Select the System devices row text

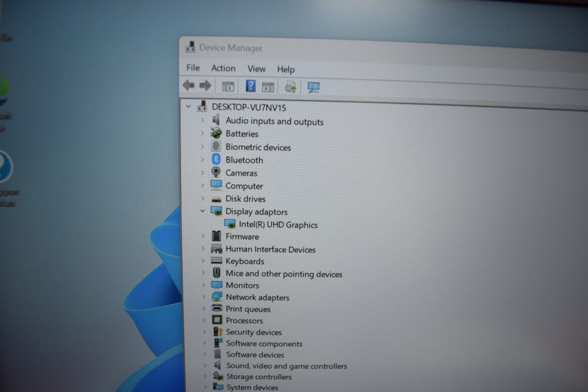coord(252,387)
